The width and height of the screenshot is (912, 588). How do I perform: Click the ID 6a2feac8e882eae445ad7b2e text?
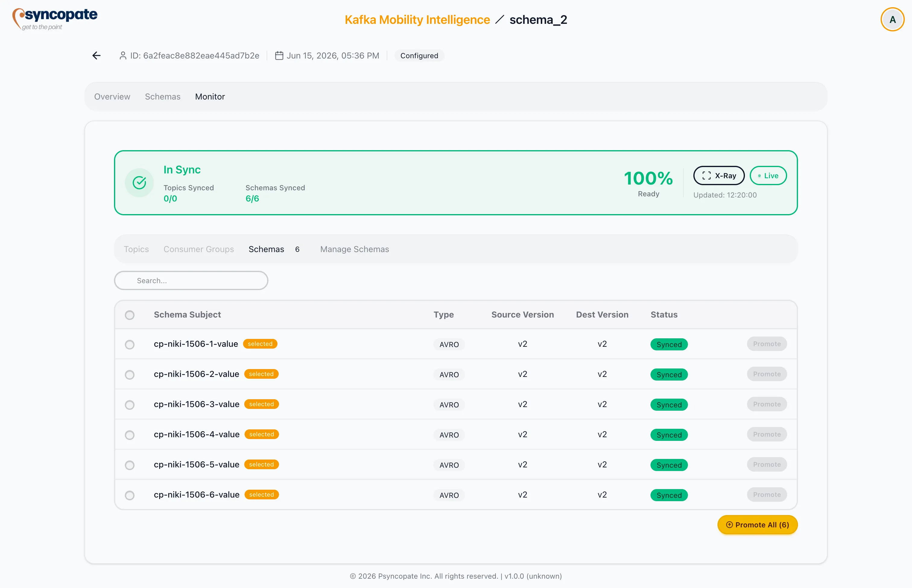click(195, 56)
